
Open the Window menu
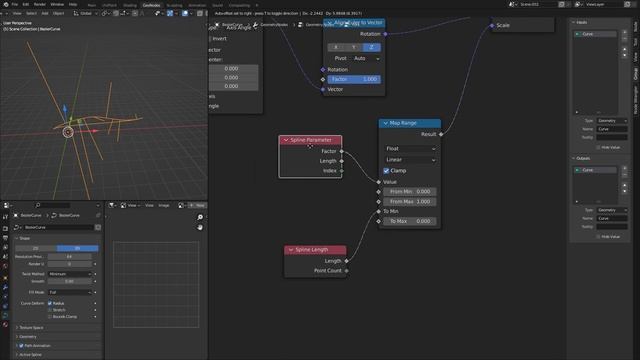[57, 4]
